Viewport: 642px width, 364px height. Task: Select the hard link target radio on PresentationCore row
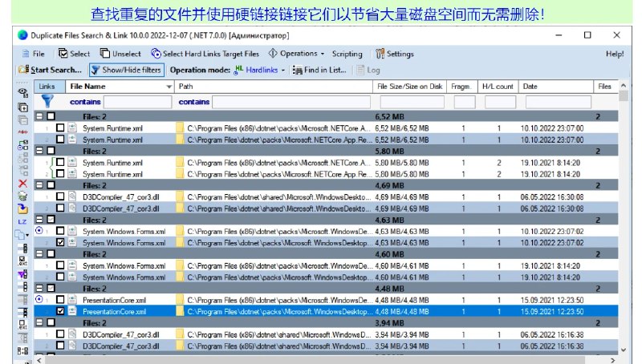coord(39,299)
